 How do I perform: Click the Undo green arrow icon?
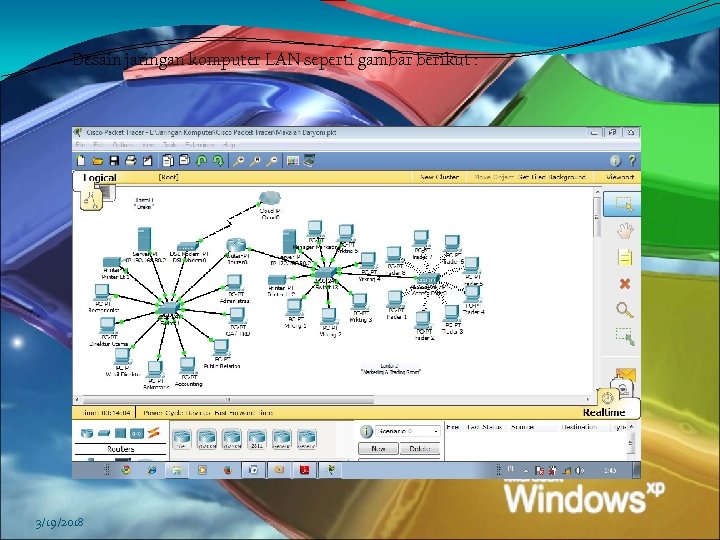201,160
